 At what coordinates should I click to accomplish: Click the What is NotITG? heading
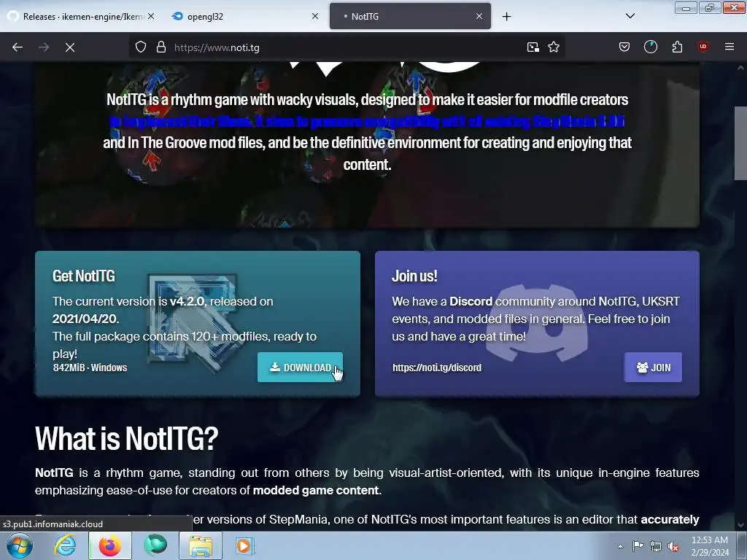[x=127, y=438]
